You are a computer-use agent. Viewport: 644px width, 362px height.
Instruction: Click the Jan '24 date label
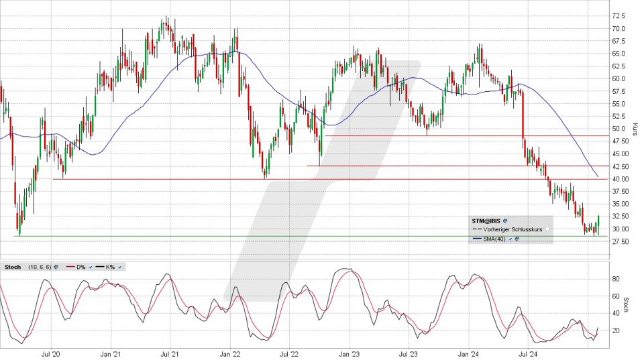[469, 354]
